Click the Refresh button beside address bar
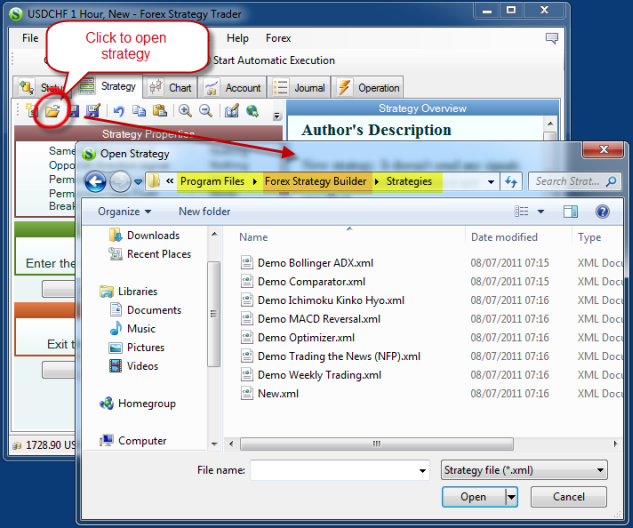This screenshot has width=633, height=528. [511, 182]
